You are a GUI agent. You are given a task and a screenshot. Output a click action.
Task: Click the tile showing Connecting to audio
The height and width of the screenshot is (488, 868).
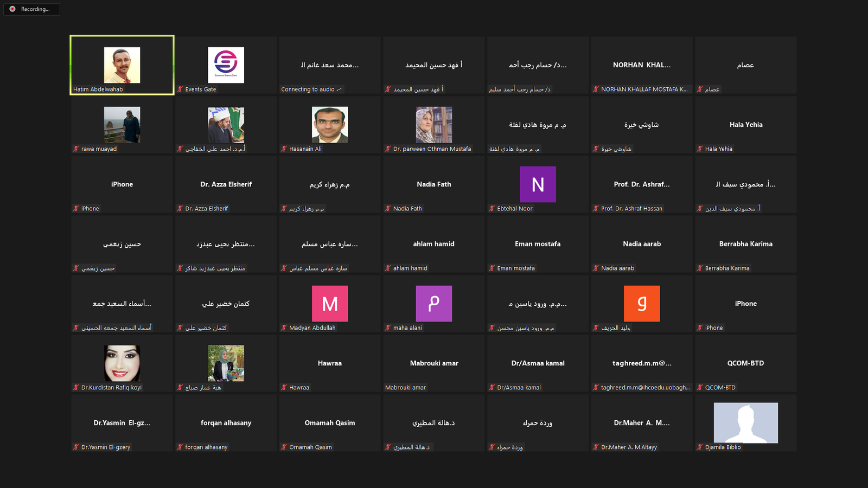point(330,65)
